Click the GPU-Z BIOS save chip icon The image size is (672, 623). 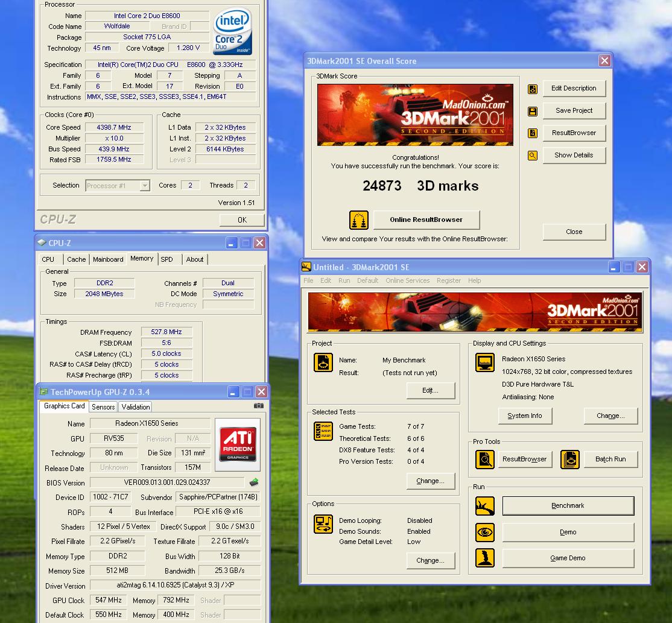(254, 482)
